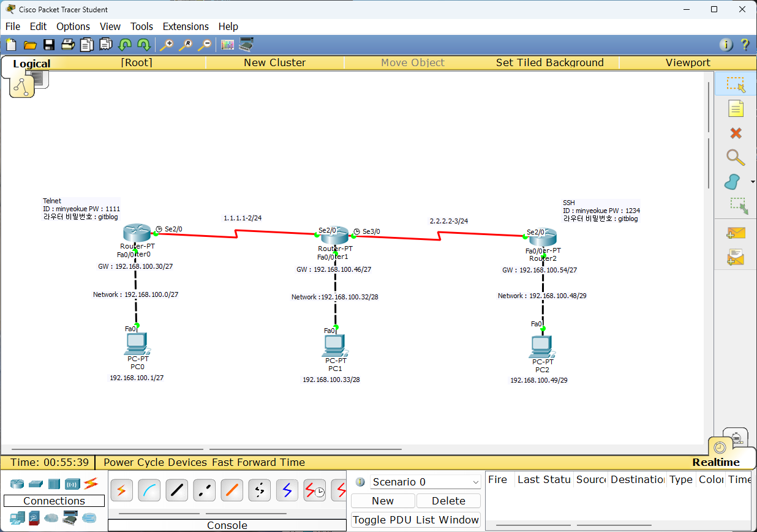Choose the Place Note tool
This screenshot has height=532, width=757.
(x=736, y=109)
